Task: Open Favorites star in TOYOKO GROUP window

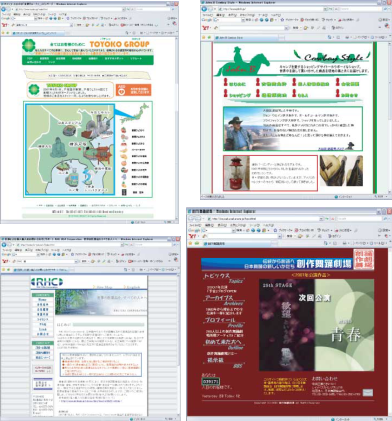Action: [3, 33]
